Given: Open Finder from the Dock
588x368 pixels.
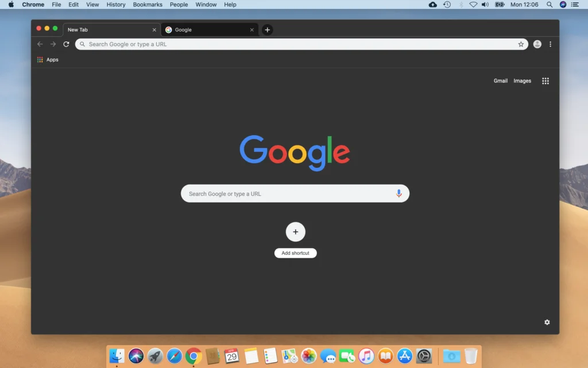Looking at the screenshot, I should pos(117,355).
